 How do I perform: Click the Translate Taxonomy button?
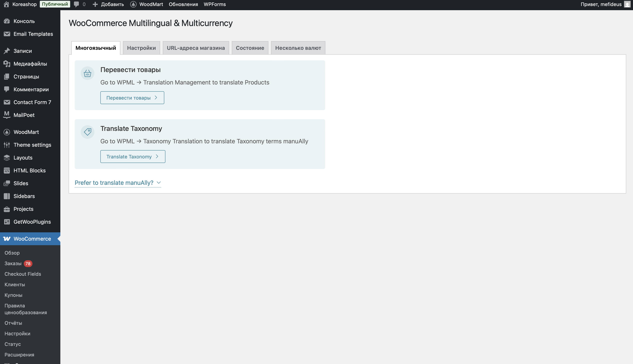(x=132, y=157)
